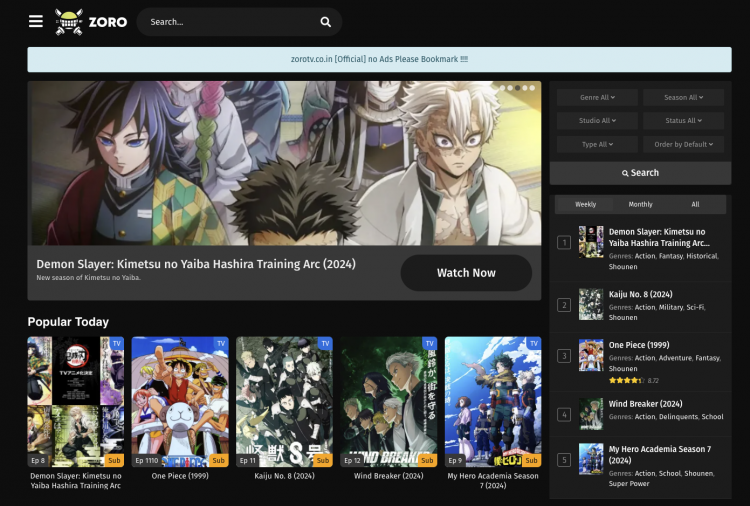Viewport: 750px width, 506px height.
Task: Click the One Piece star rating
Action: click(626, 381)
